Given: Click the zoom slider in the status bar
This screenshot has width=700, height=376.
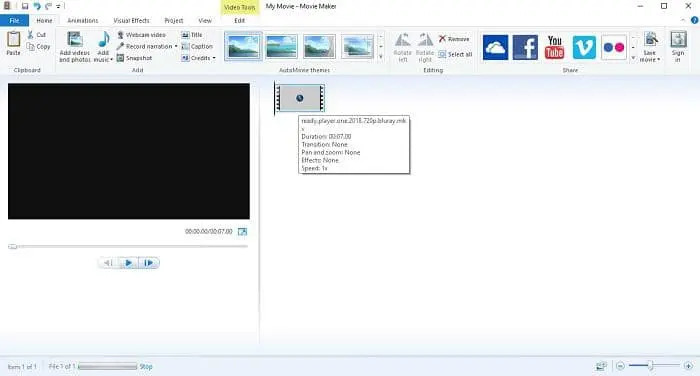Looking at the screenshot, I should click(x=654, y=366).
